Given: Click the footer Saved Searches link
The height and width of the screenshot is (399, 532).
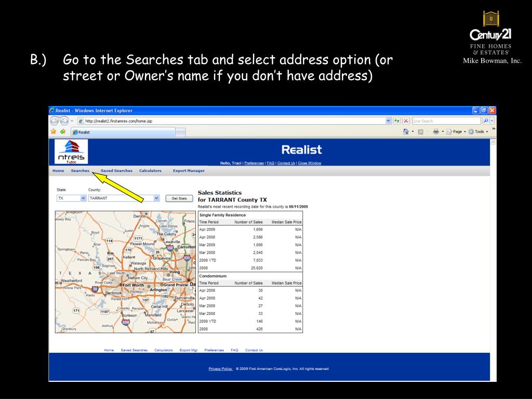Looking at the screenshot, I should pyautogui.click(x=134, y=350).
